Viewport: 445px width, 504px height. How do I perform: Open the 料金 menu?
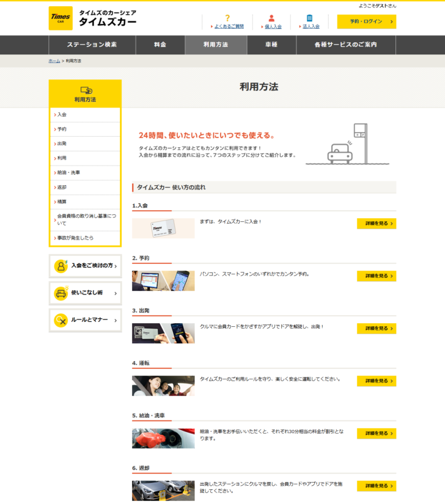tap(160, 45)
